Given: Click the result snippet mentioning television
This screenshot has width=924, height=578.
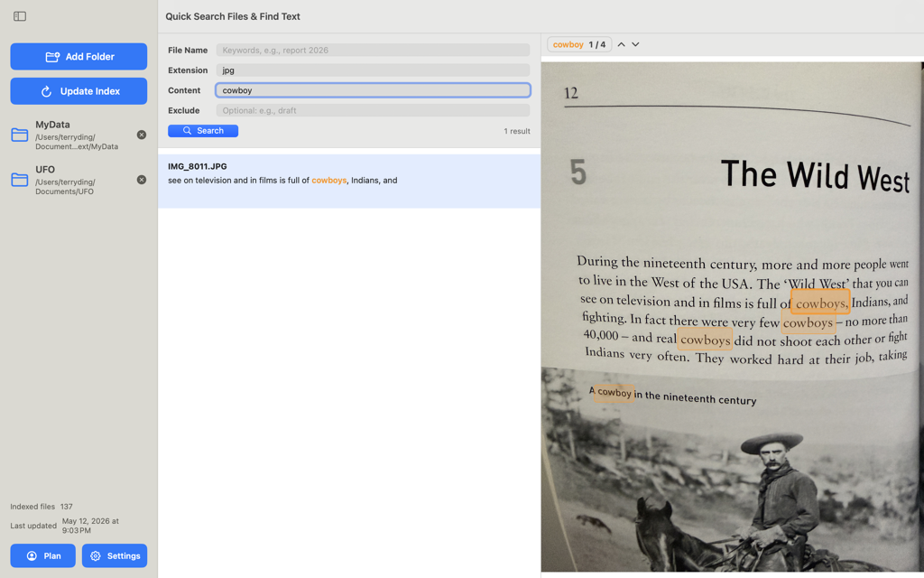Looking at the screenshot, I should tap(282, 181).
